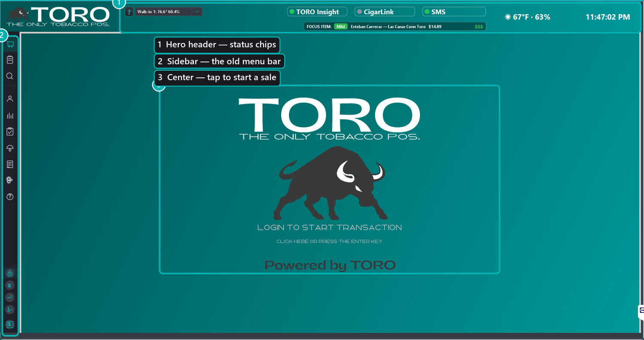Open the customer person icon in sidebar
This screenshot has height=340, width=644.
click(10, 99)
